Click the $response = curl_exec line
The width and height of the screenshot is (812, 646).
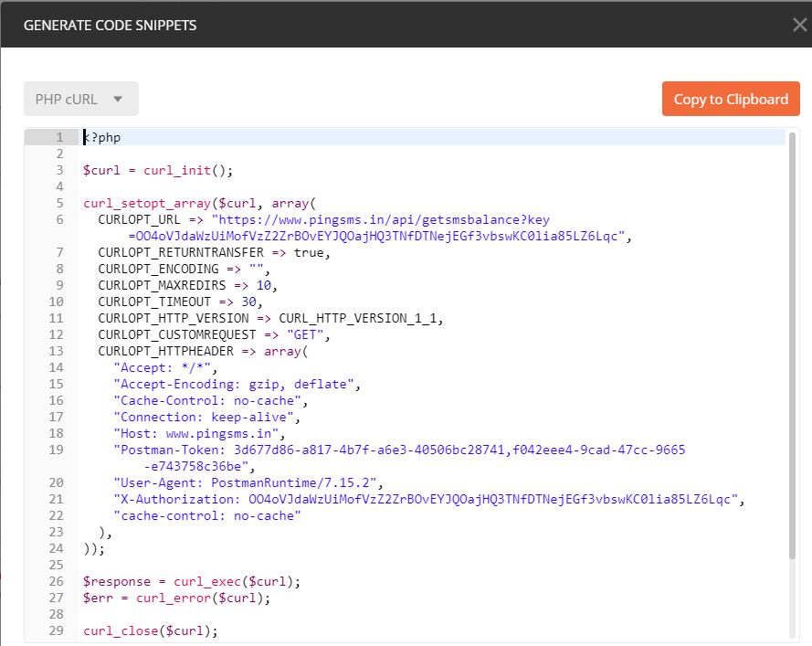(192, 581)
